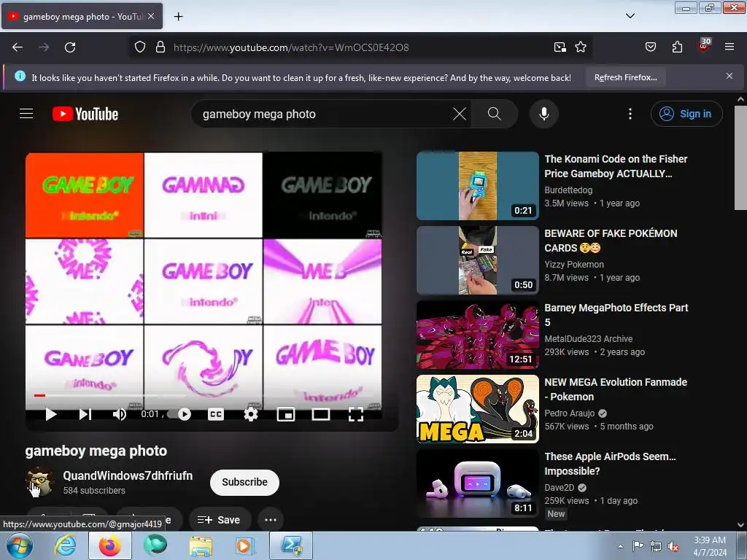Open the PowerShell taskbar icon

tap(291, 545)
